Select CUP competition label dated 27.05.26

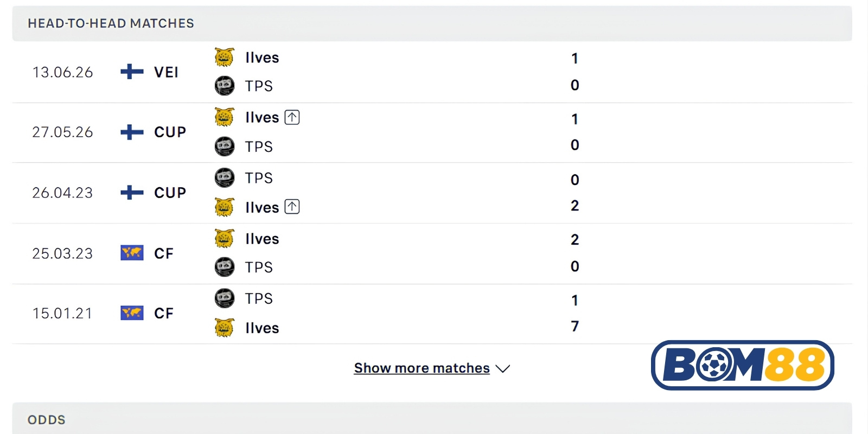170,132
